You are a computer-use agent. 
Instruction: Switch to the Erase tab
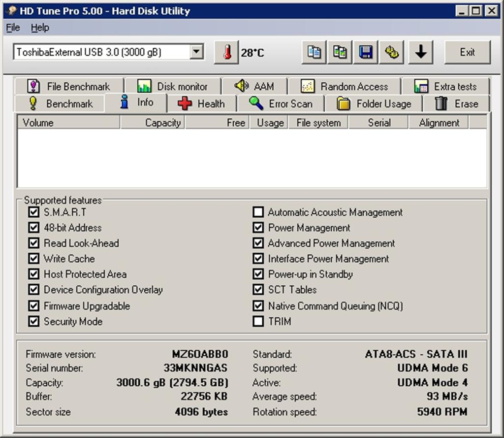point(456,103)
